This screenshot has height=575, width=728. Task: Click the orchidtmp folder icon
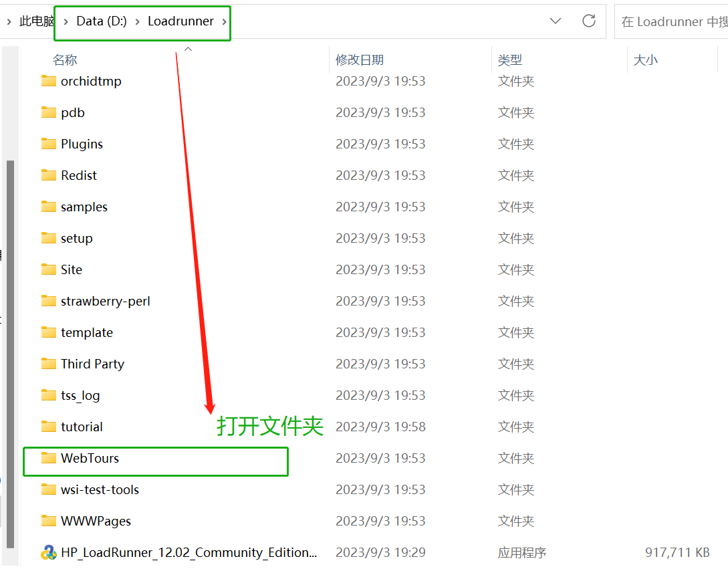(48, 82)
